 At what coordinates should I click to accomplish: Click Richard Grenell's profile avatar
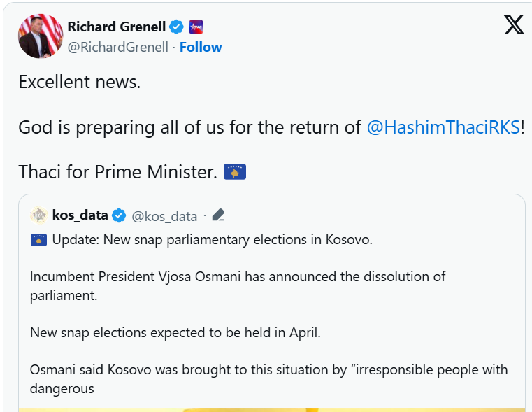click(x=41, y=36)
